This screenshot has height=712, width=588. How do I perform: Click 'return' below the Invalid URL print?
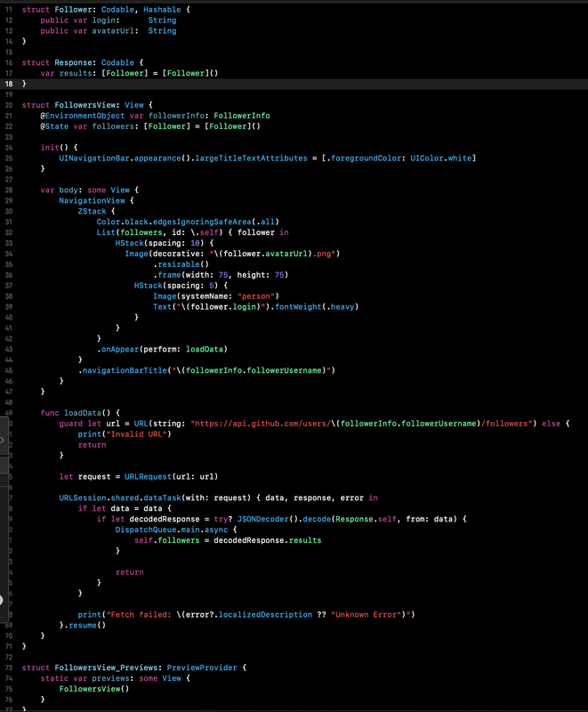pos(93,445)
